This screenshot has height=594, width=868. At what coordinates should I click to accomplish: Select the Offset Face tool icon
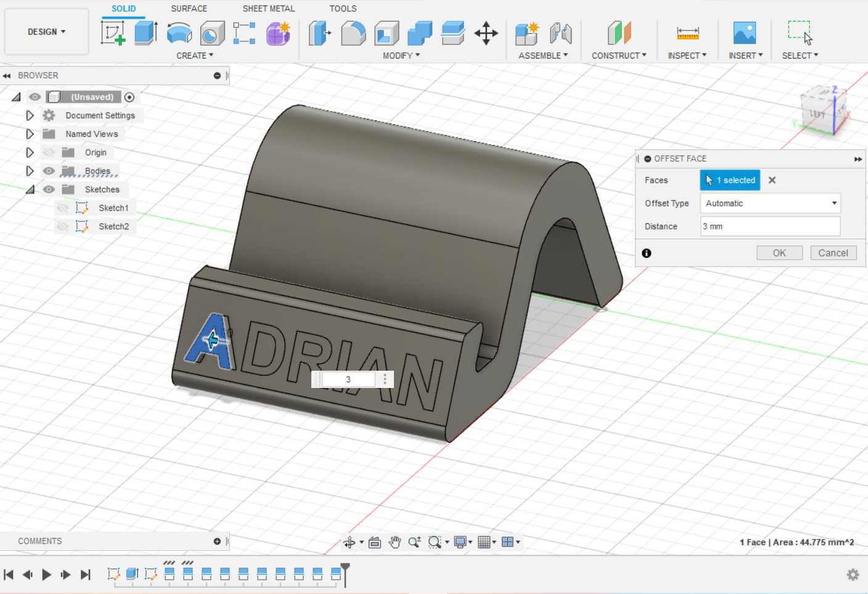[x=453, y=33]
